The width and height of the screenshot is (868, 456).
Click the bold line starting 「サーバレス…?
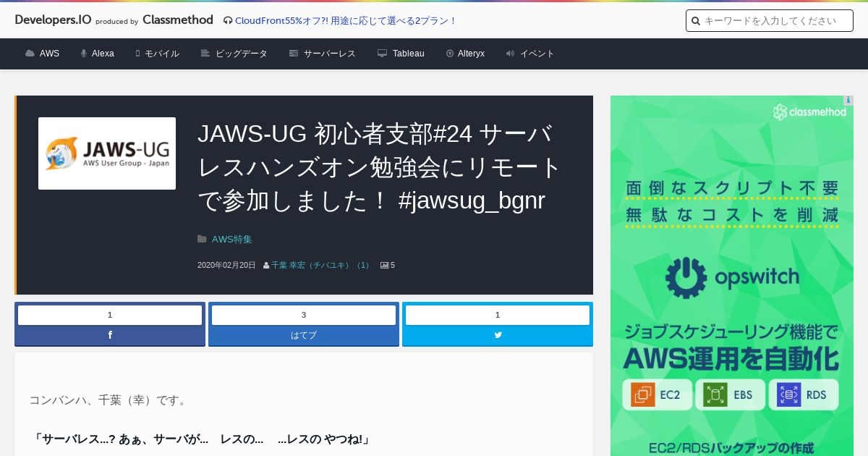click(x=201, y=439)
